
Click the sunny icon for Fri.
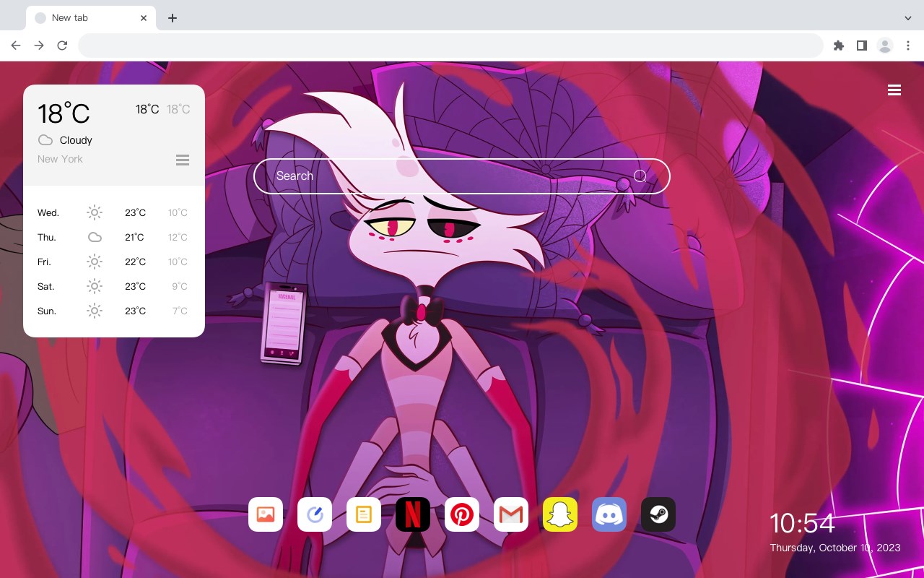point(95,262)
